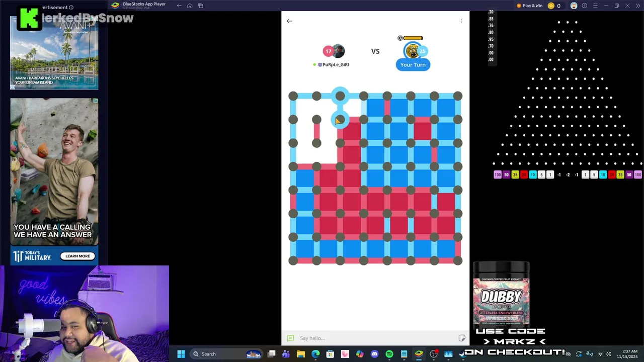Open Discord from taskbar
644x362 pixels.
[374, 354]
